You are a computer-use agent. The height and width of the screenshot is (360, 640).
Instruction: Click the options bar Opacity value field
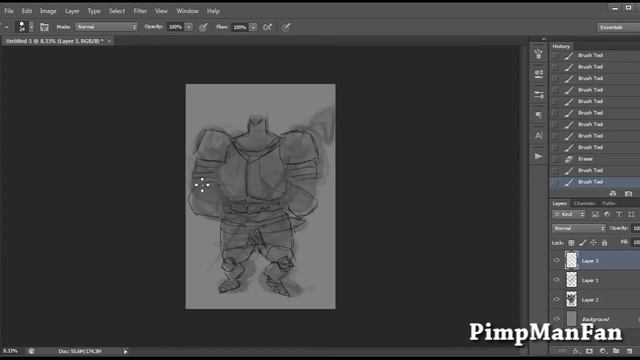pyautogui.click(x=176, y=27)
